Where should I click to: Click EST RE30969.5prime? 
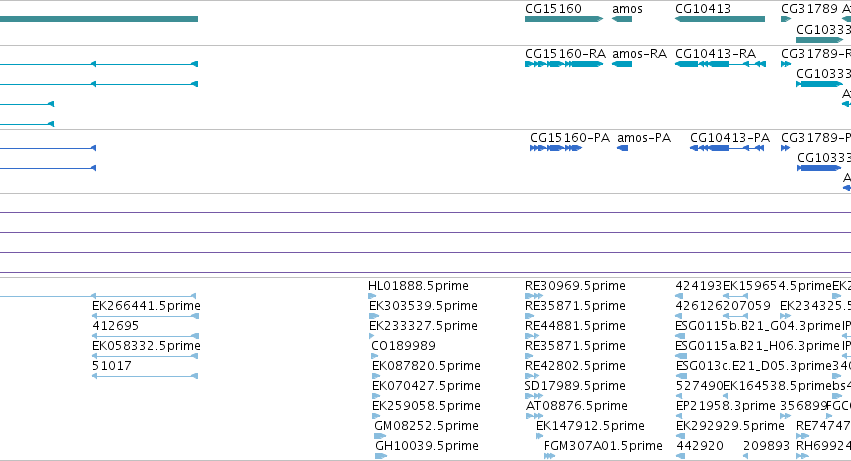(x=575, y=286)
